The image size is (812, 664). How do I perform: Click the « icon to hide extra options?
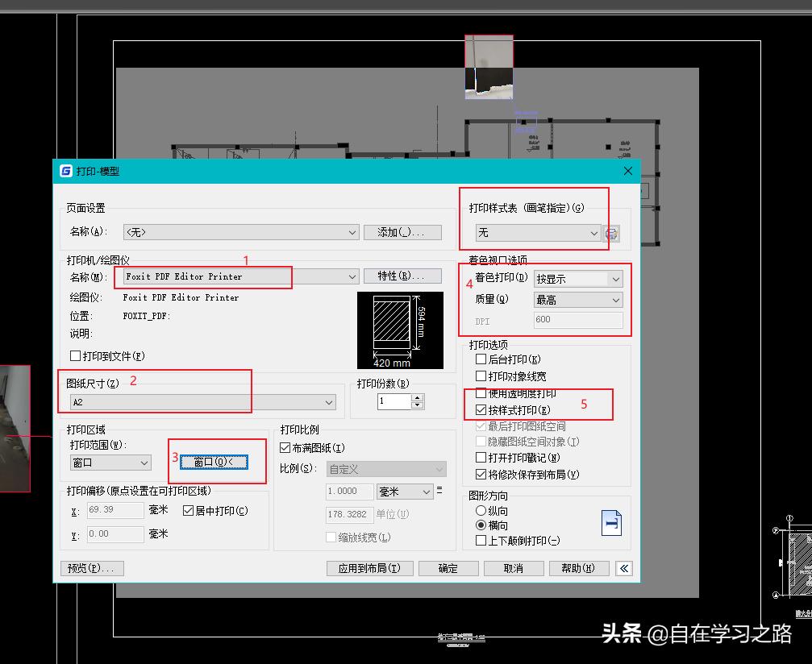(x=624, y=568)
